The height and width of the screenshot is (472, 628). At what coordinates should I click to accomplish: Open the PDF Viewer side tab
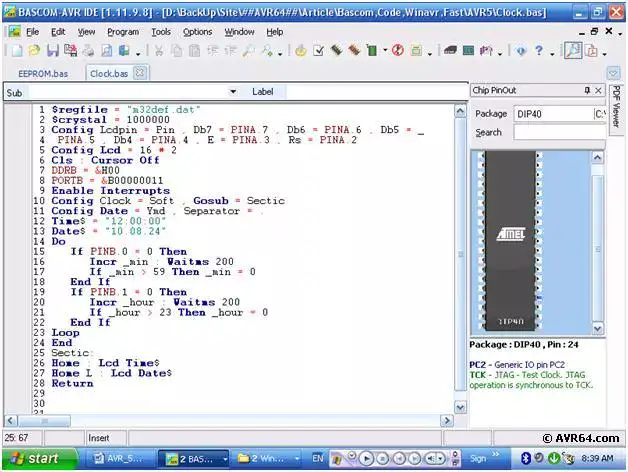[615, 112]
